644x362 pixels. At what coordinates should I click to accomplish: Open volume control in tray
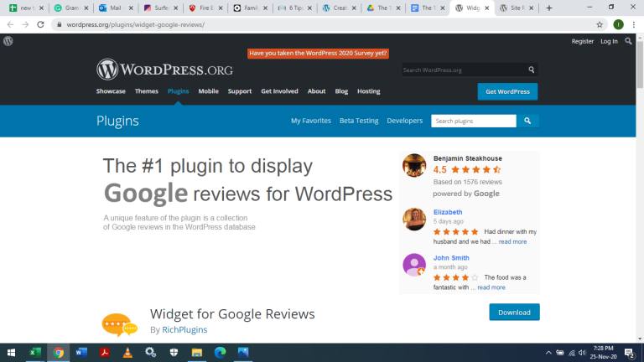point(582,353)
